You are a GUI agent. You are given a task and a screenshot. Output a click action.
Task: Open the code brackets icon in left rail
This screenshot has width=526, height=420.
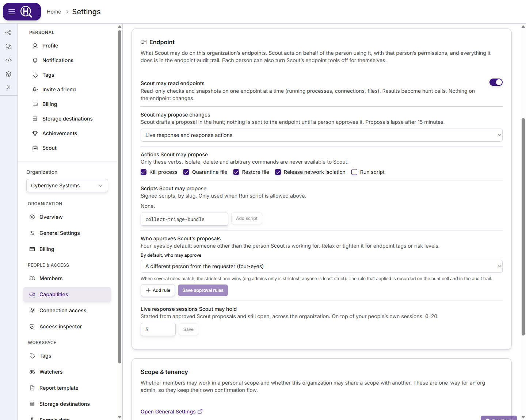pos(8,60)
